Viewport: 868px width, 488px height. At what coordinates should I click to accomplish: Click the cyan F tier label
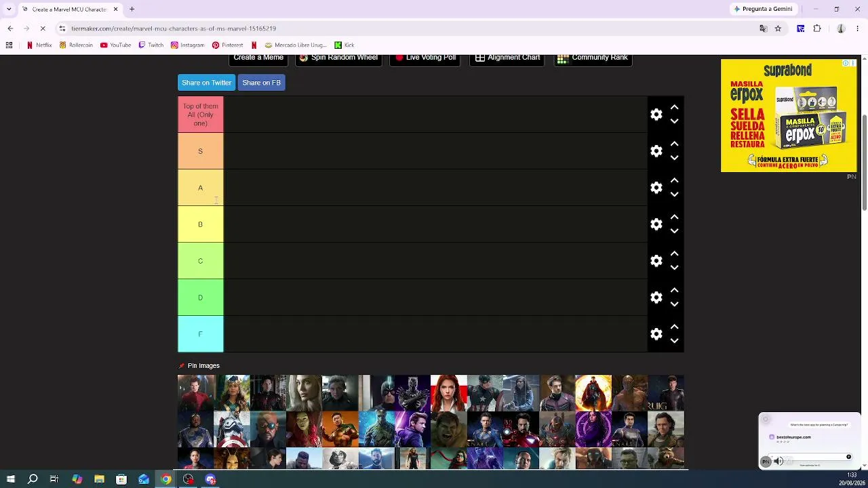[x=200, y=334]
